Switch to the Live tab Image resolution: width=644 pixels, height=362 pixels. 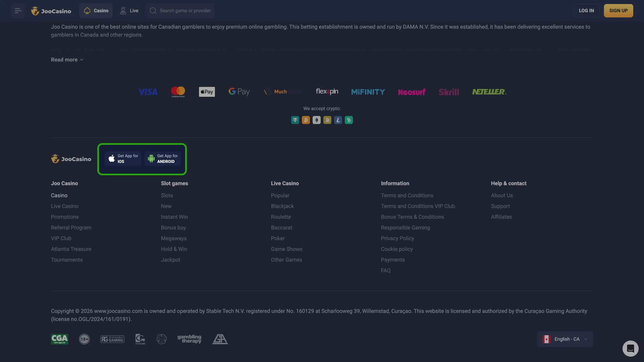(x=129, y=10)
